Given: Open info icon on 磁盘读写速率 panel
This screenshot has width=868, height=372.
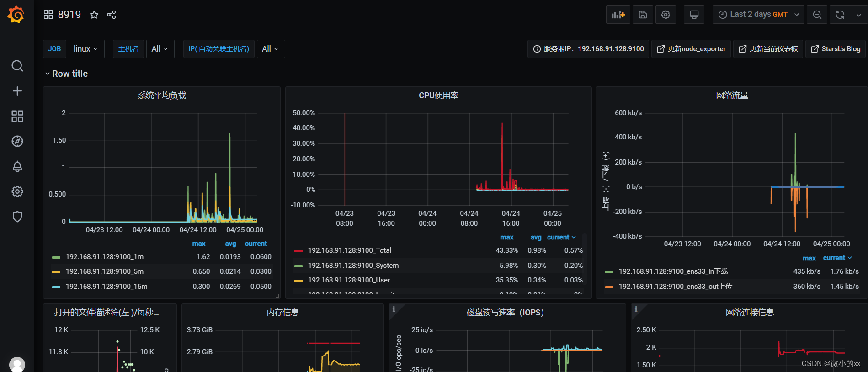Looking at the screenshot, I should 394,309.
